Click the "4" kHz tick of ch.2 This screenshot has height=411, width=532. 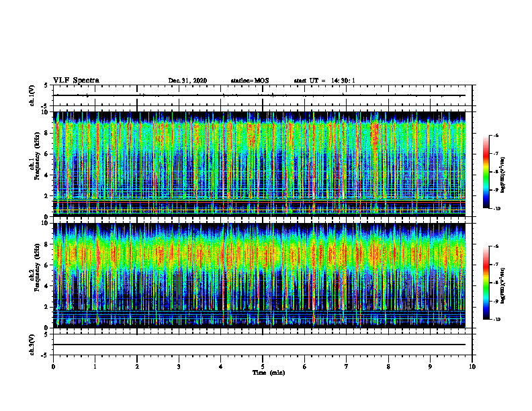(47, 286)
